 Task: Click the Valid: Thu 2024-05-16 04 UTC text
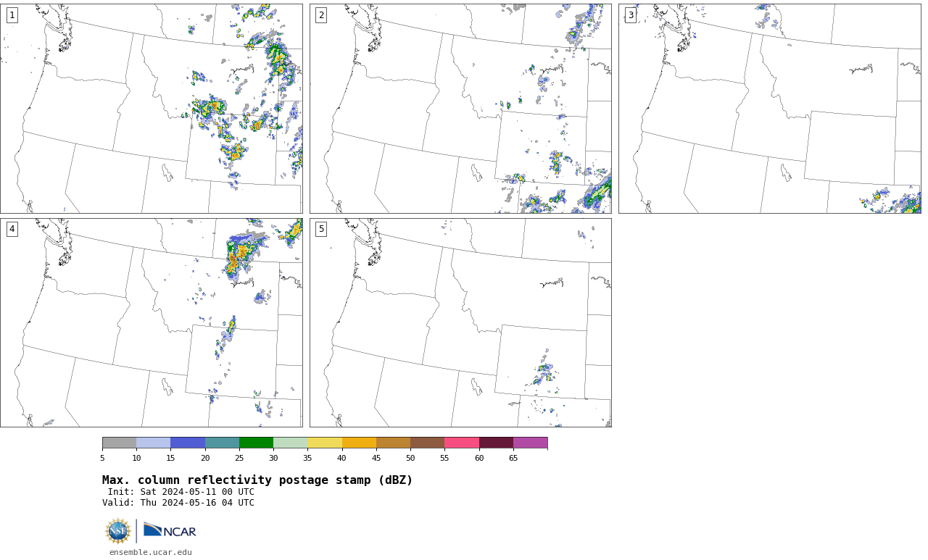tap(178, 503)
